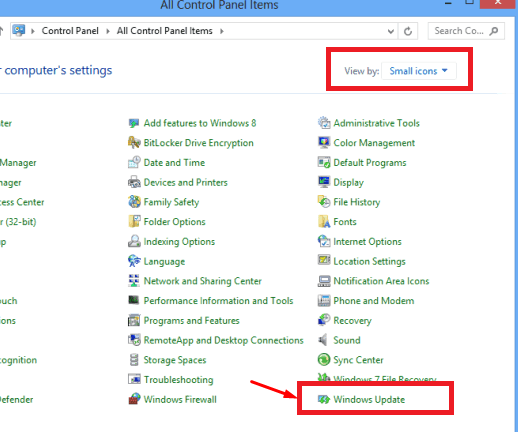Open the Storage Spaces link
This screenshot has height=432, width=518.
(x=175, y=360)
